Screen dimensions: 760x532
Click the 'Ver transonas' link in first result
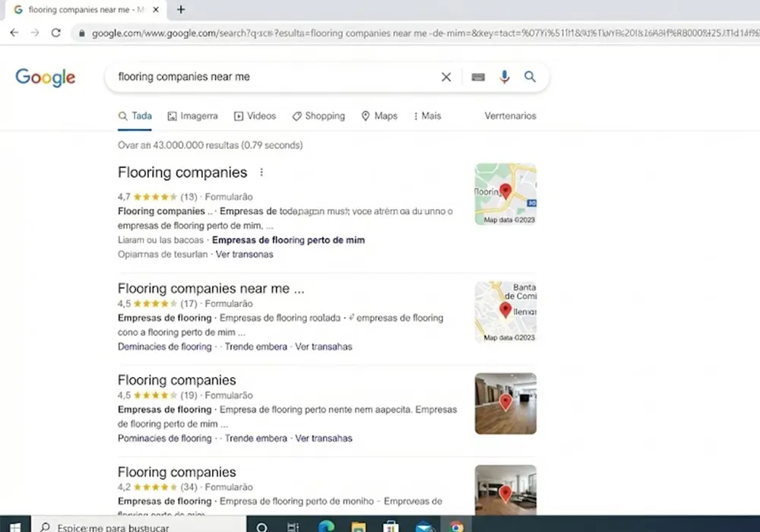click(x=244, y=255)
